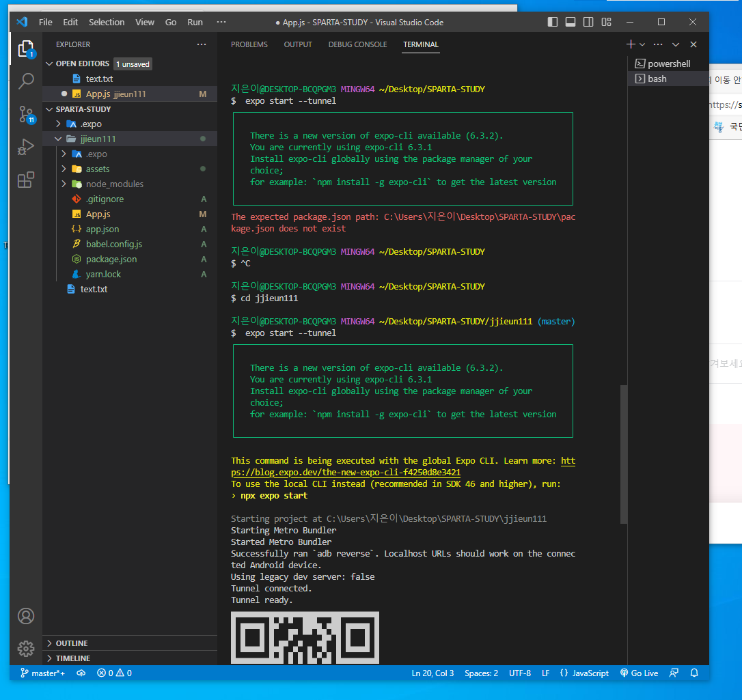Image resolution: width=742 pixels, height=700 pixels.
Task: Open the View menu
Action: tap(145, 23)
